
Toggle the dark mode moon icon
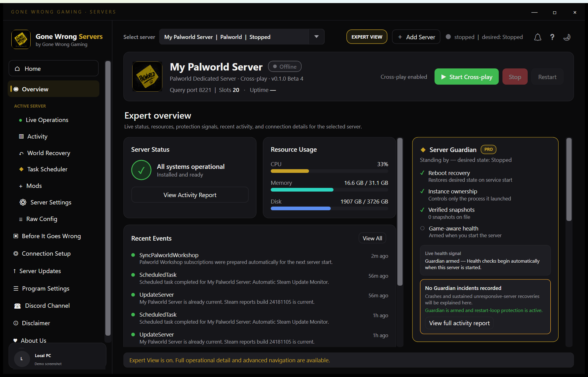(567, 37)
